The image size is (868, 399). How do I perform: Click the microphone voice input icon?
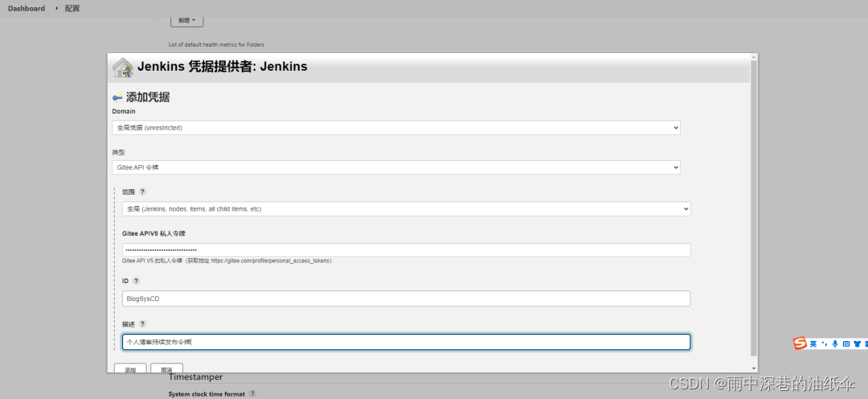tap(835, 344)
